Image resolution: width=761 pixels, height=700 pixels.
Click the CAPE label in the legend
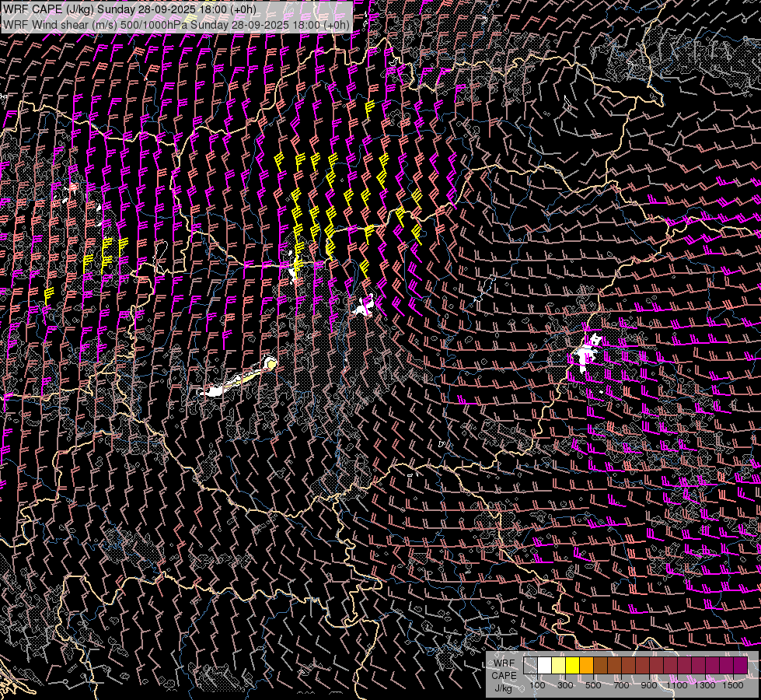[504, 676]
